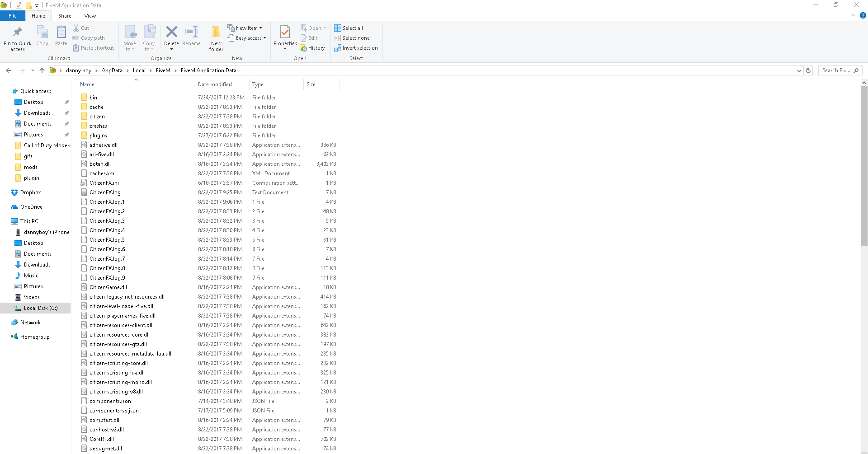
Task: Open the Move to menu
Action: click(x=130, y=38)
